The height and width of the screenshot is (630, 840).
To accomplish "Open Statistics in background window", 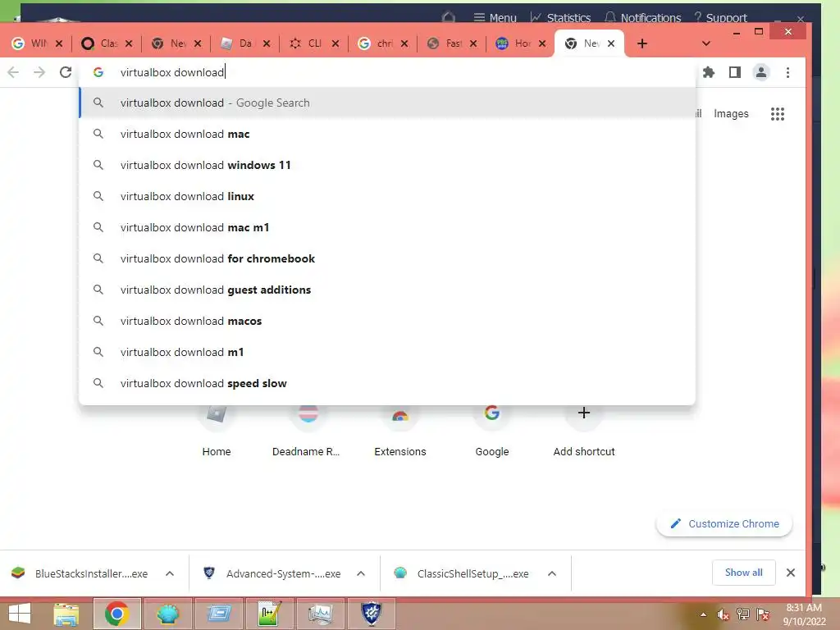I will (x=560, y=18).
